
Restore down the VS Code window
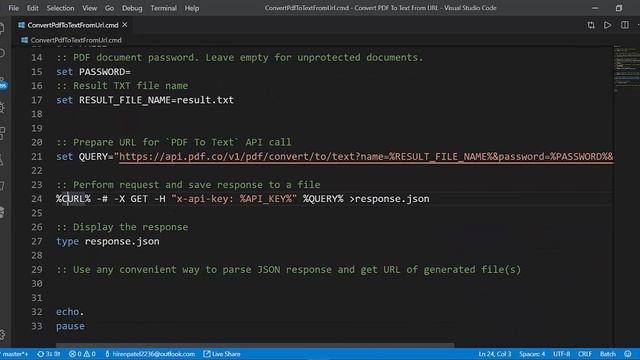point(619,8)
